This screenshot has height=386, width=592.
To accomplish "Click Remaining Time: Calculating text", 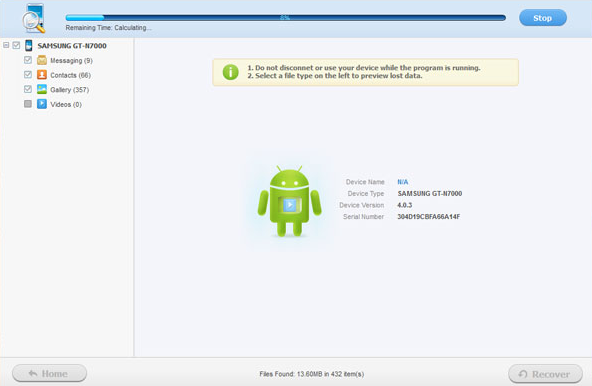I will (x=108, y=28).
